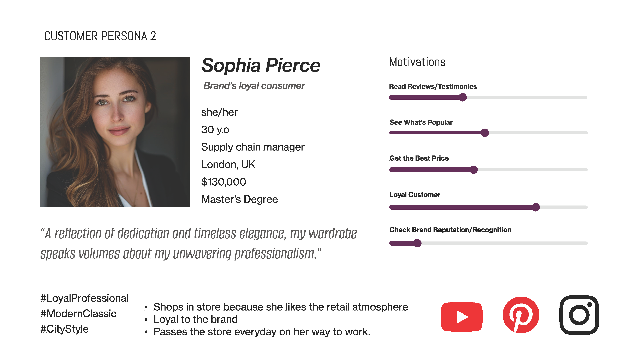Click Sophia Pierce's portrait photo
This screenshot has width=644, height=362.
click(115, 132)
